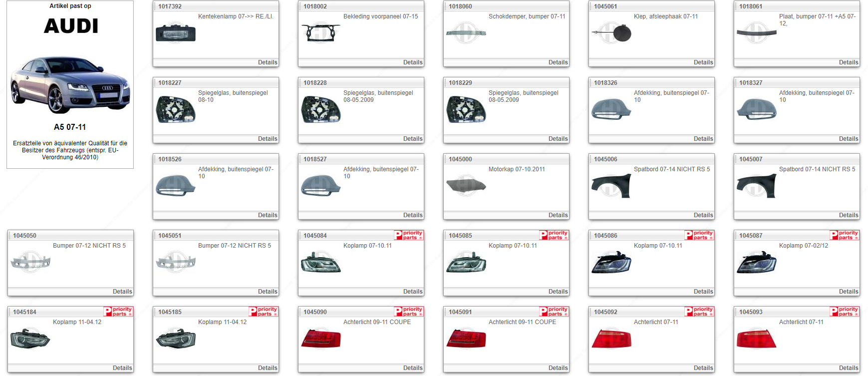The width and height of the screenshot is (868, 376).
Task: Open Details for part 1018060 Schokdemper bumper
Action: 558,62
